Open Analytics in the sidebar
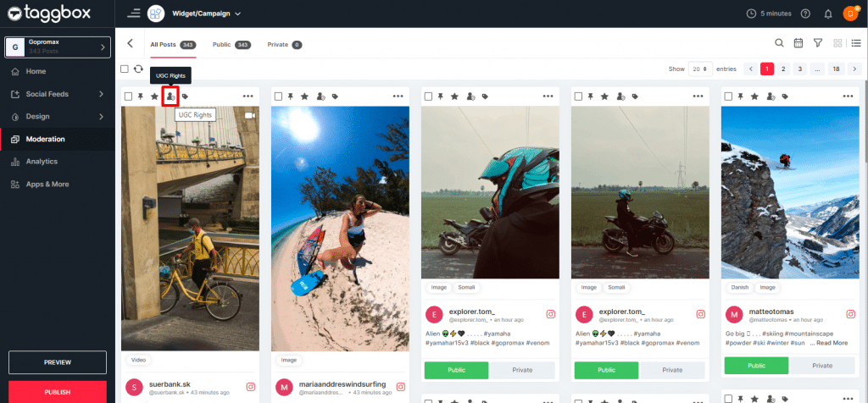 point(42,161)
